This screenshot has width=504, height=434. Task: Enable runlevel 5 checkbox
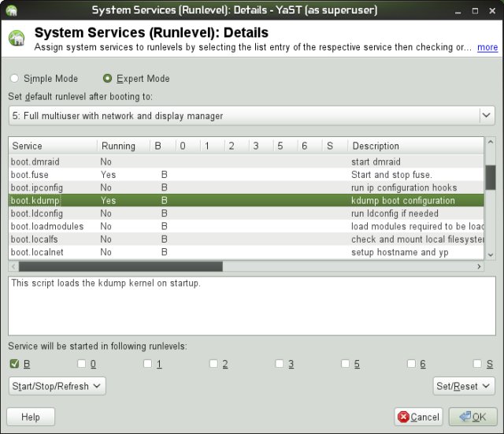[346, 364]
